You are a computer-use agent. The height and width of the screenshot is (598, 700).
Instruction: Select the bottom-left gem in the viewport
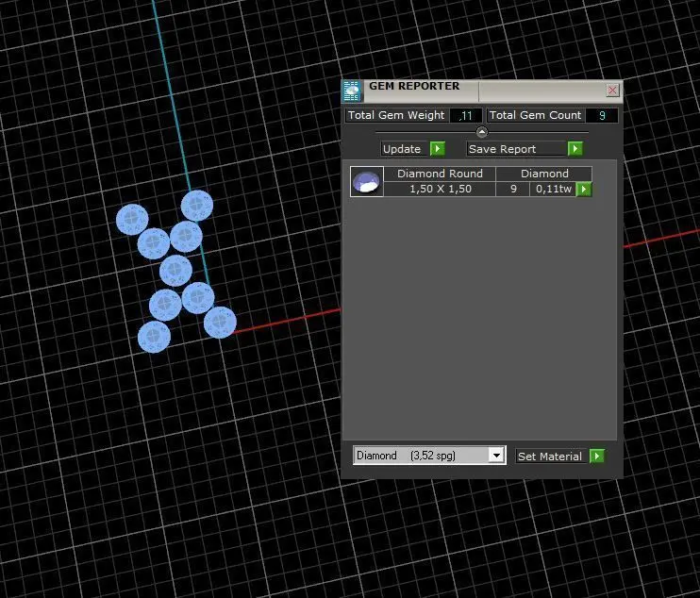click(x=154, y=337)
